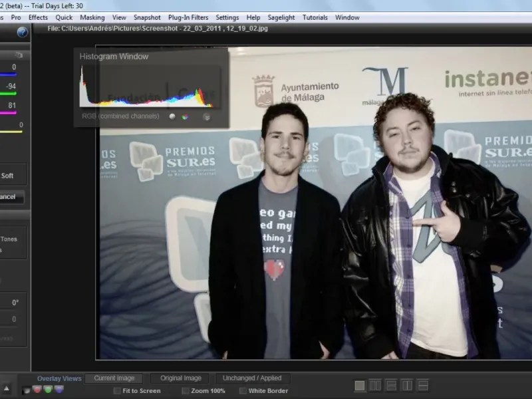
Task: Open the Settings menu
Action: point(227,18)
